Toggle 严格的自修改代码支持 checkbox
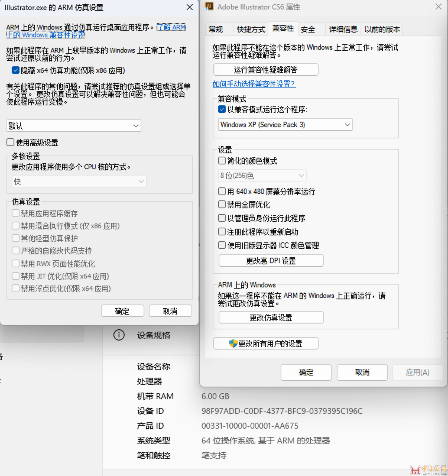This screenshot has width=448, height=476. point(16,250)
